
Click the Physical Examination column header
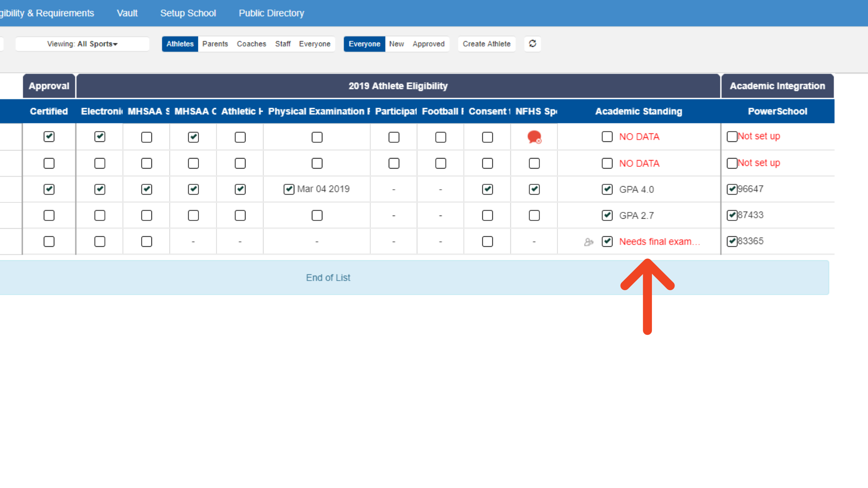pyautogui.click(x=316, y=111)
